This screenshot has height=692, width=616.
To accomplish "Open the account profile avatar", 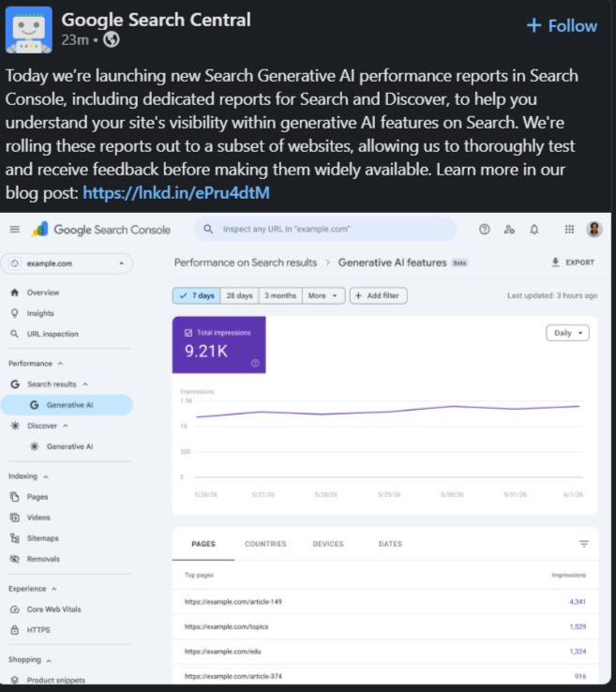I will (593, 229).
